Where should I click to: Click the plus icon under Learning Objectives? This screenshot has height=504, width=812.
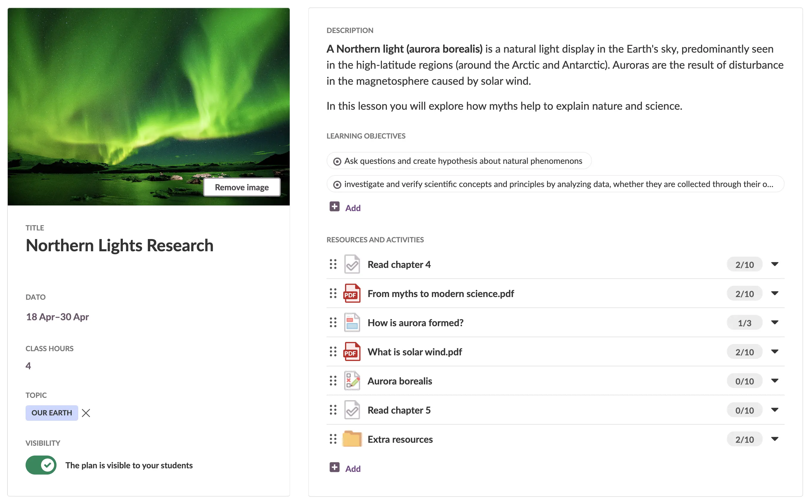tap(334, 207)
